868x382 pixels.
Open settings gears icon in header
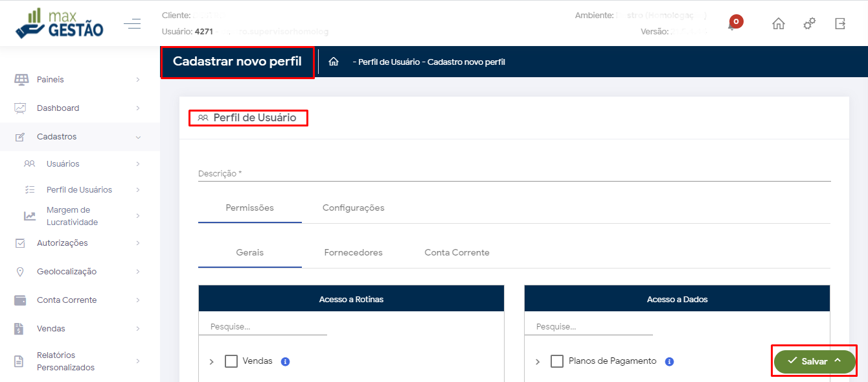coord(809,24)
